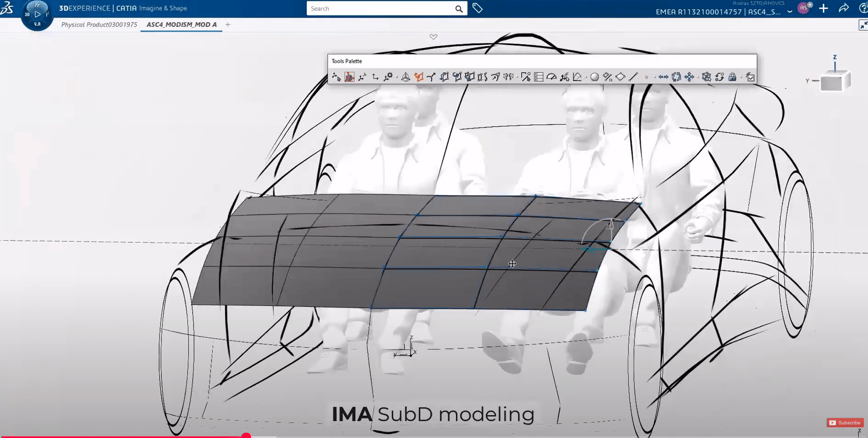Click the plus add icon in top bar
Viewport: 868px width, 438px height.
tap(823, 8)
